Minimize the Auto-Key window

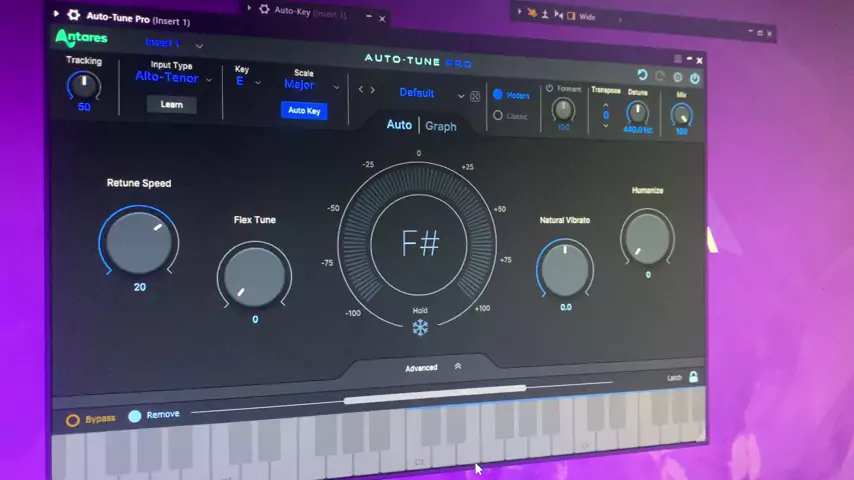pos(369,16)
